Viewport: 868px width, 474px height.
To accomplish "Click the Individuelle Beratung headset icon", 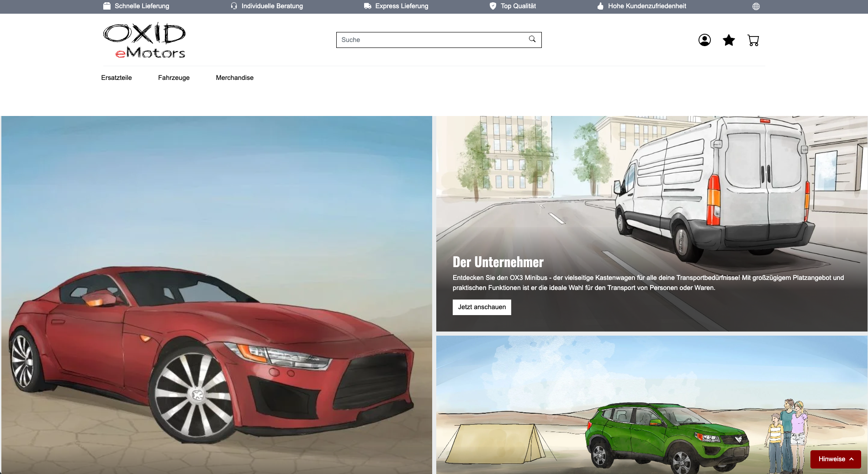I will pos(234,6).
